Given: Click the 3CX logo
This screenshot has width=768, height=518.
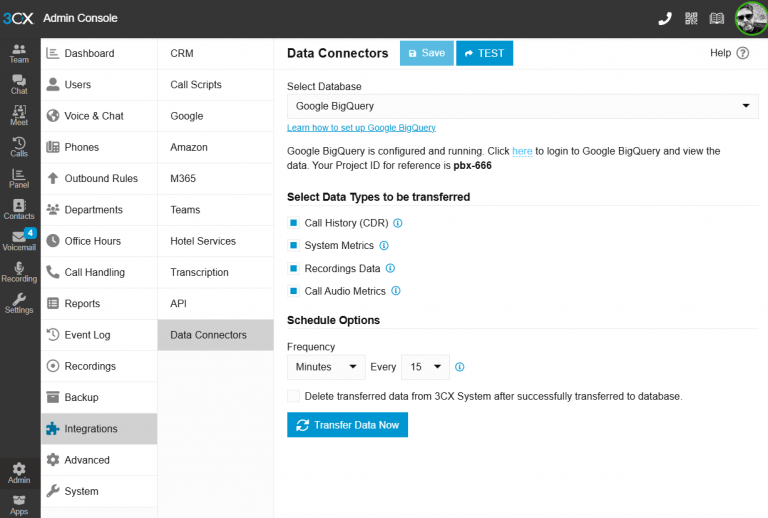Looking at the screenshot, I should click(x=18, y=19).
